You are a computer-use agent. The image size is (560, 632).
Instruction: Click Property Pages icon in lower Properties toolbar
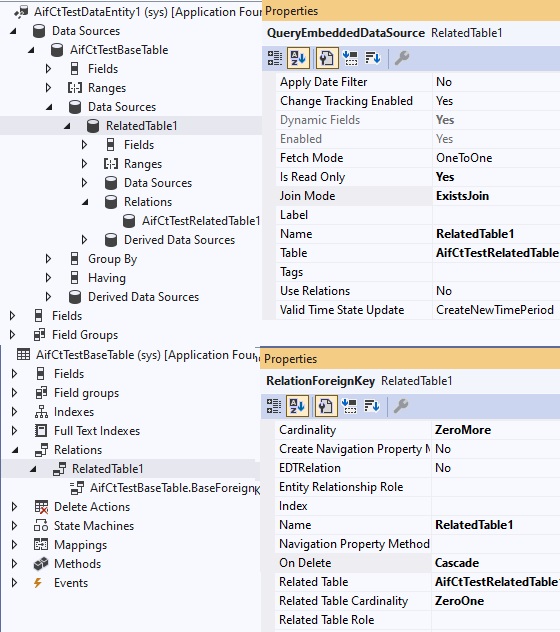(x=325, y=406)
